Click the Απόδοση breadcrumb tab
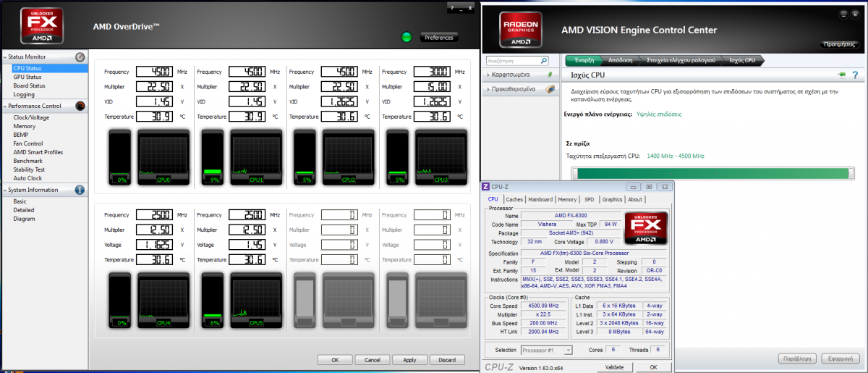This screenshot has height=373, width=868. click(x=621, y=60)
